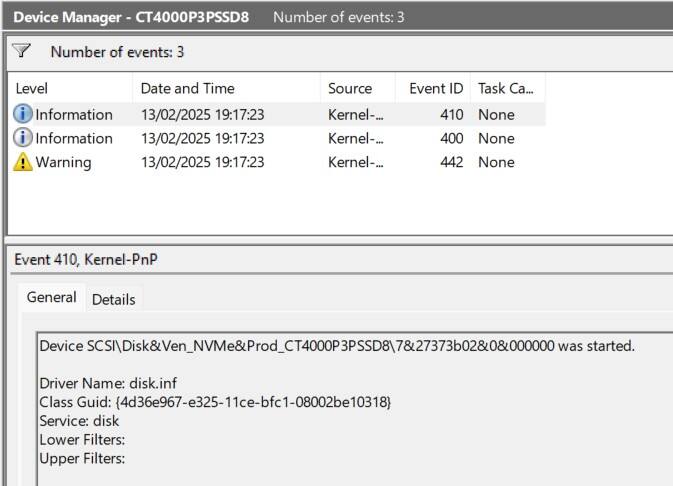Select the Warning event row 442

[277, 162]
